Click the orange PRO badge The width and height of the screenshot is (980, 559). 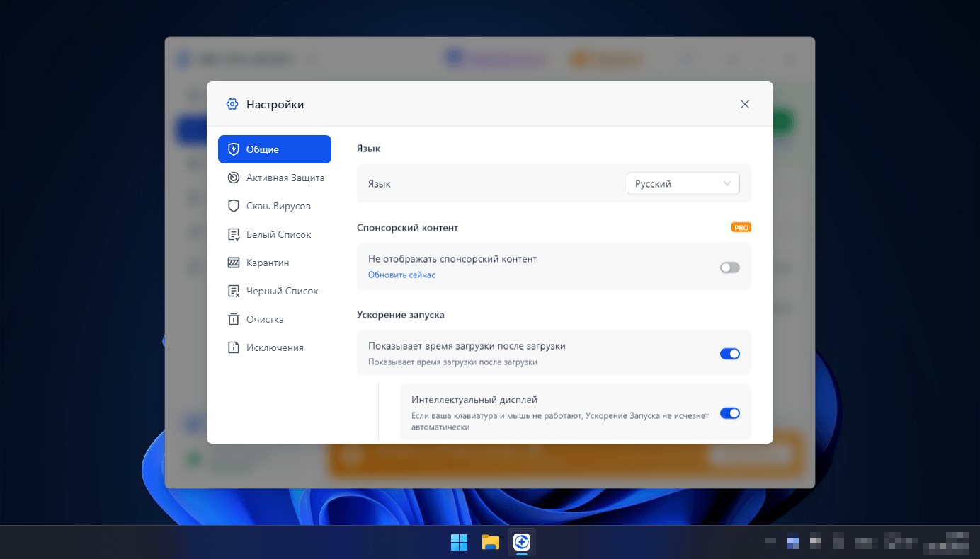coord(741,228)
